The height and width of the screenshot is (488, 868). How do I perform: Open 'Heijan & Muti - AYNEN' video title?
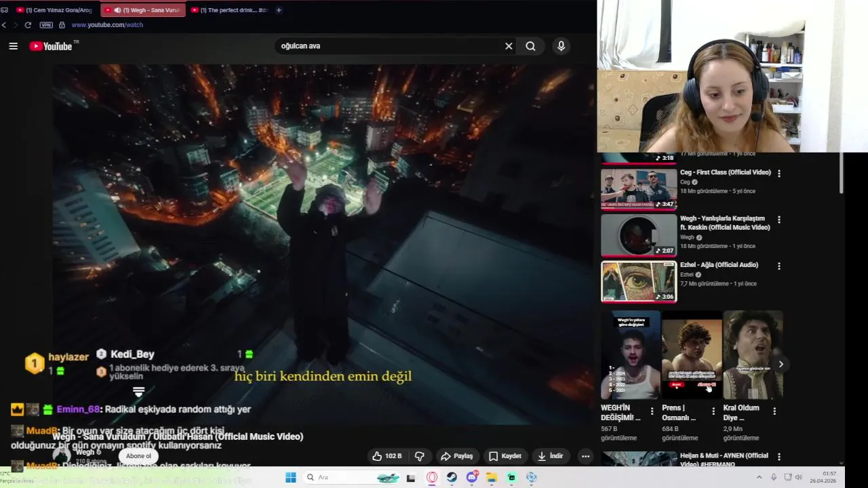pyautogui.click(x=724, y=460)
